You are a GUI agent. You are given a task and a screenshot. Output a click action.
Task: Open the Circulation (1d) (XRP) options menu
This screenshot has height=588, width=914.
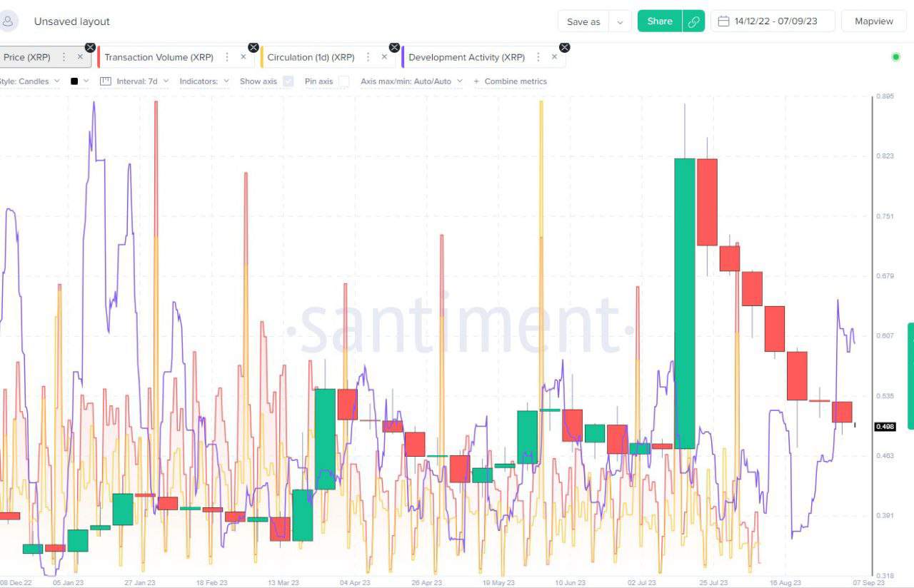(368, 56)
